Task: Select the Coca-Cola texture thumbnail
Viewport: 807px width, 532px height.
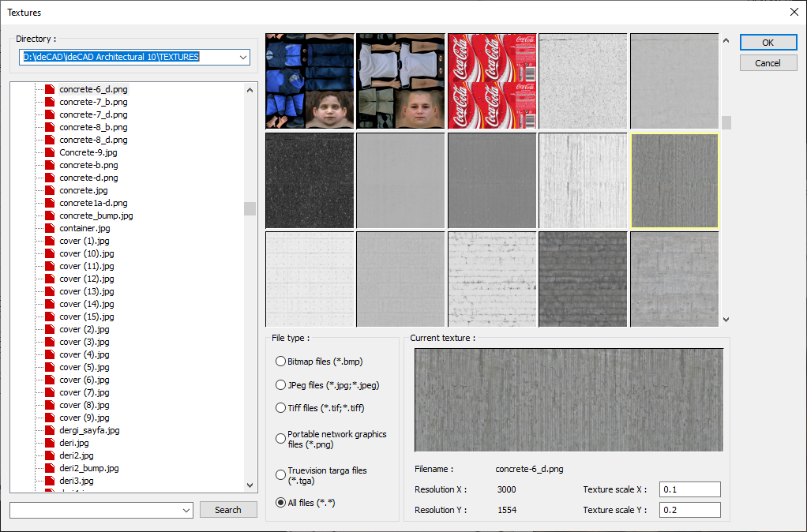Action: click(x=492, y=81)
